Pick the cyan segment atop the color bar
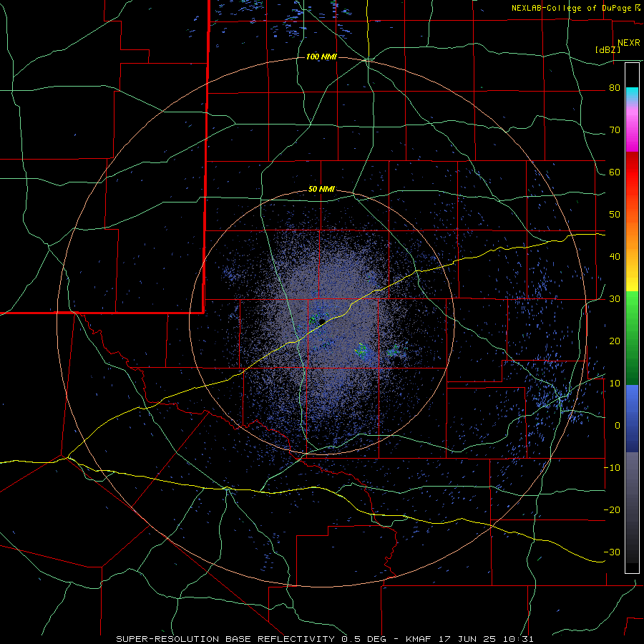This screenshot has height=644, width=644. click(x=632, y=94)
